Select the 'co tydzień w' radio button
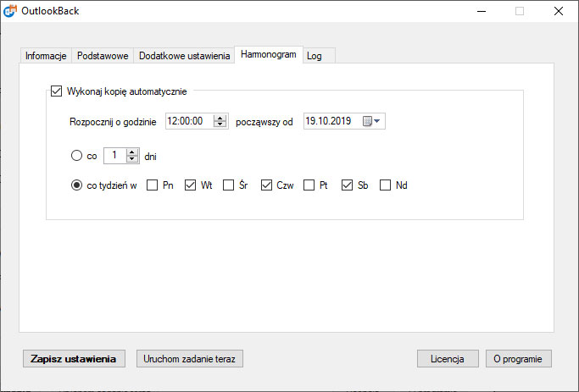Viewport: 579px width, 392px height. tap(76, 185)
